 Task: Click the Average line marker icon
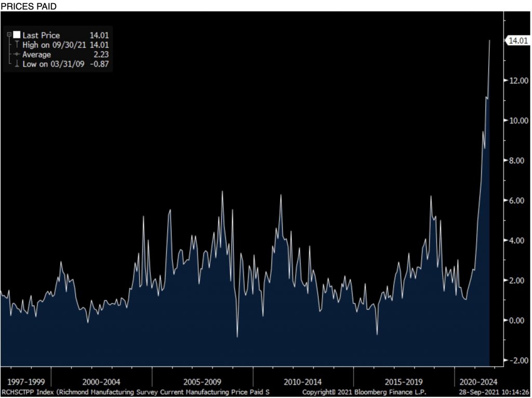pos(17,54)
